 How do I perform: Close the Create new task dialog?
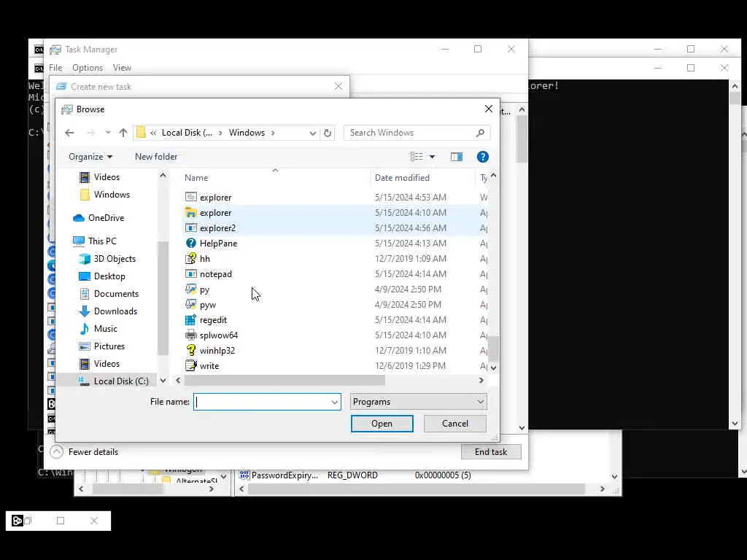click(x=338, y=87)
